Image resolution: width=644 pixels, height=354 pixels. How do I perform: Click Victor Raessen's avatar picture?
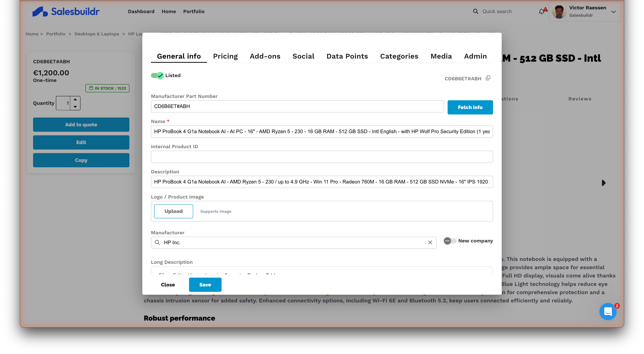pos(559,12)
